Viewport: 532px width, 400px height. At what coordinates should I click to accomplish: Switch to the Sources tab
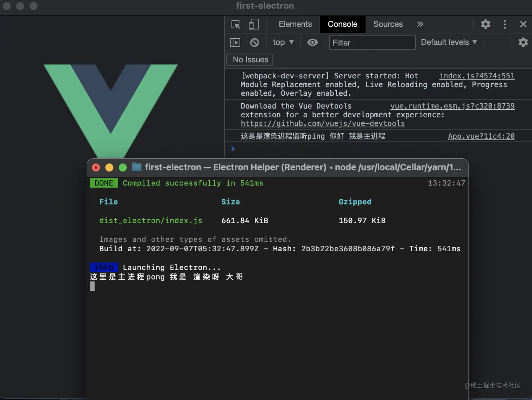click(x=388, y=24)
